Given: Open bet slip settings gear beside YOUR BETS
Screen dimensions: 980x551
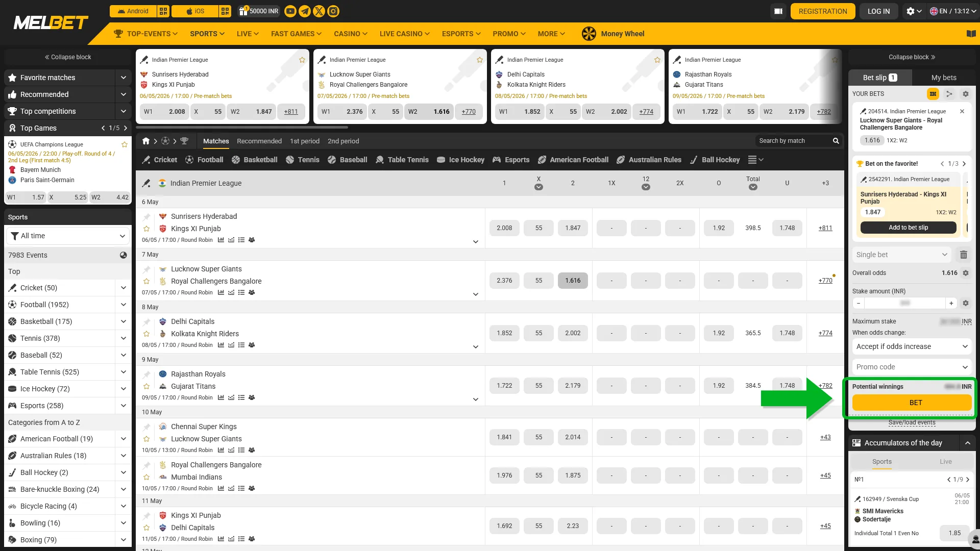Looking at the screenshot, I should click(966, 94).
